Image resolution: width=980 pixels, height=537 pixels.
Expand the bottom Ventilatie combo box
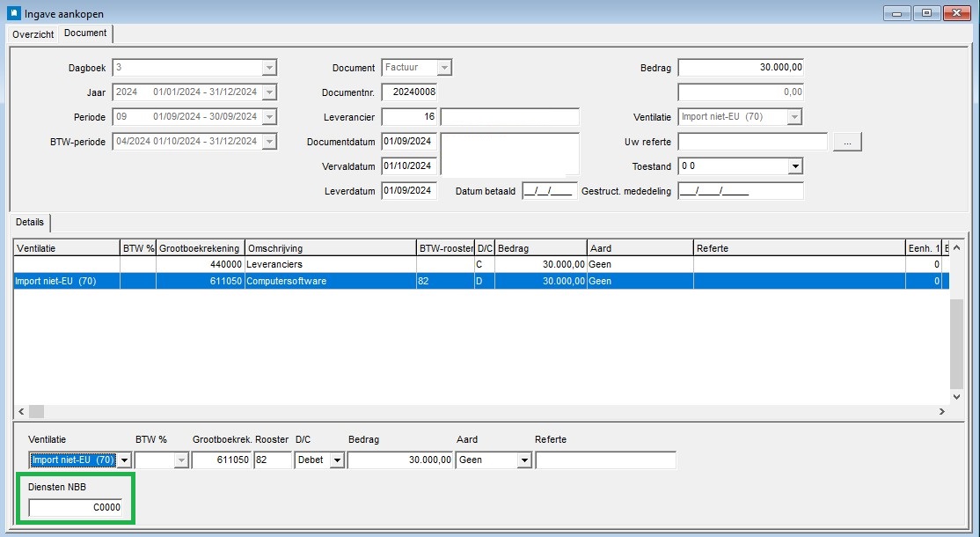click(x=124, y=460)
